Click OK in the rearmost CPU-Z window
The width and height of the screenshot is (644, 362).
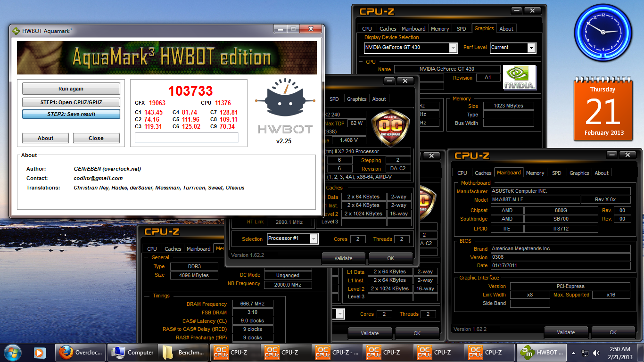pos(417,333)
